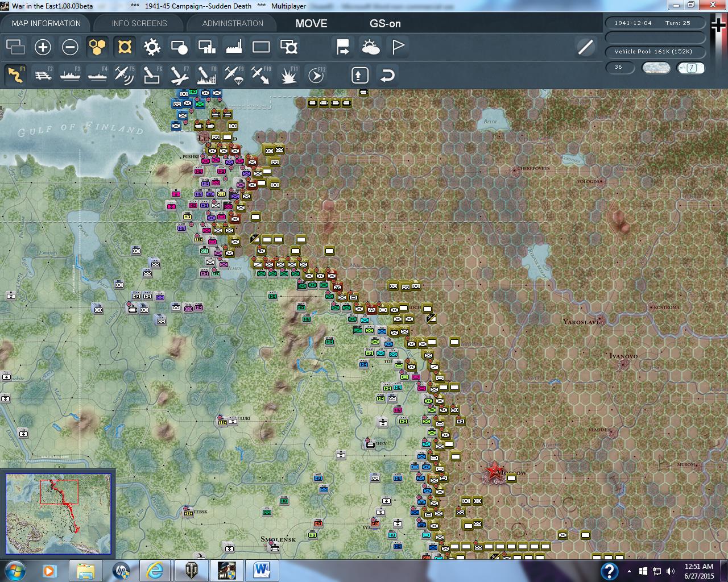728x582 pixels.
Task: Click the undo curved arrow icon
Action: [387, 75]
